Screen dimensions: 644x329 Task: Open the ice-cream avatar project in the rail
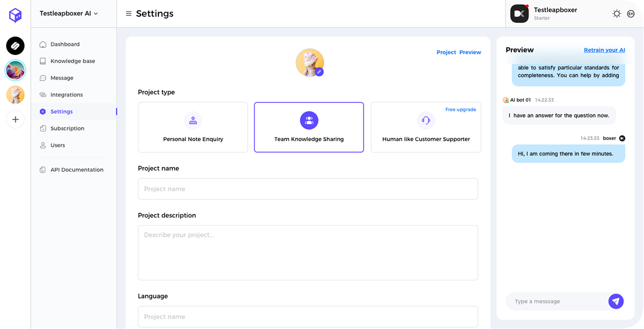click(x=15, y=95)
